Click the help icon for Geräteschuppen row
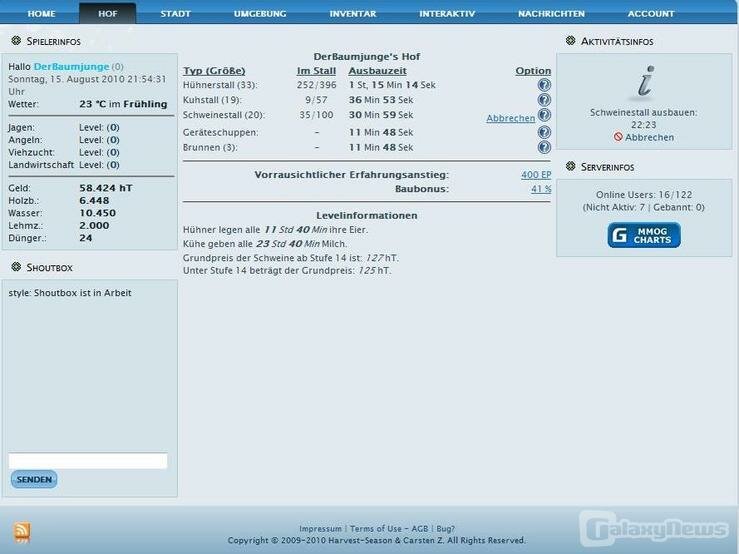This screenshot has width=739, height=554. click(x=544, y=132)
